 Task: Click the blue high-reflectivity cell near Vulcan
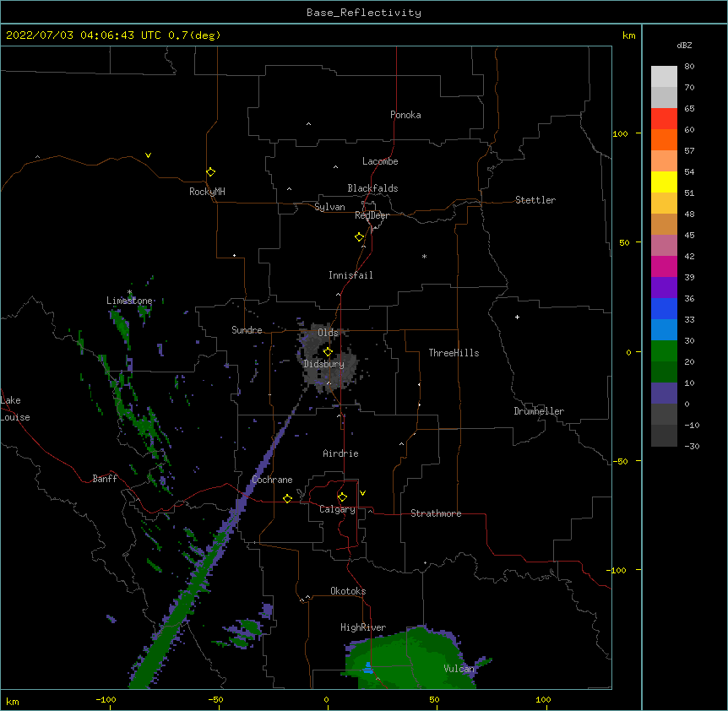point(368,668)
